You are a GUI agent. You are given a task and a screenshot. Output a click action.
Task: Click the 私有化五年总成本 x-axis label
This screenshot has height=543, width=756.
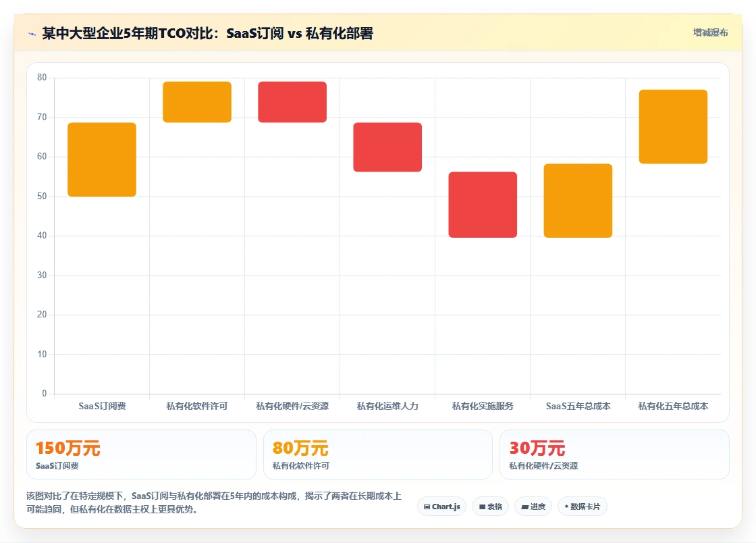coord(673,406)
